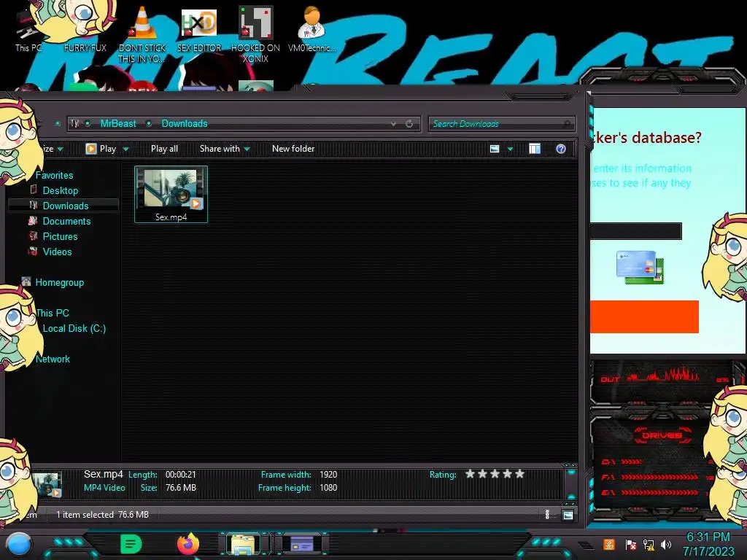Switch to the credit card app on taskbar

pyautogui.click(x=301, y=544)
